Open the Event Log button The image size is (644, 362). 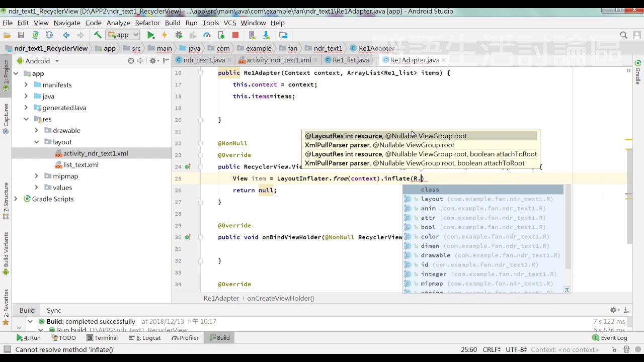point(610,338)
